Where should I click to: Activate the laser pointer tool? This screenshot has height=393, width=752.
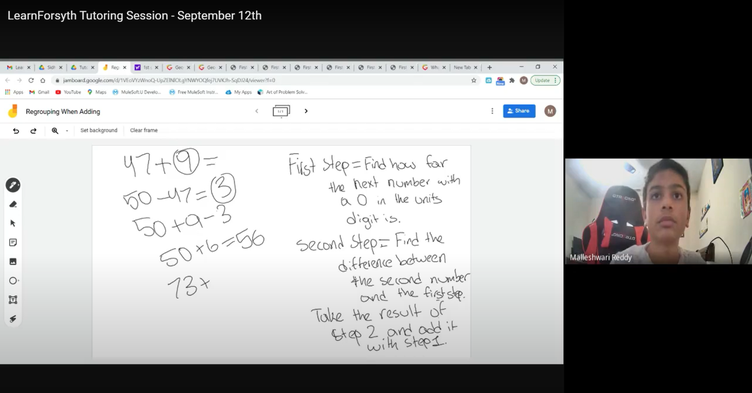tap(13, 319)
